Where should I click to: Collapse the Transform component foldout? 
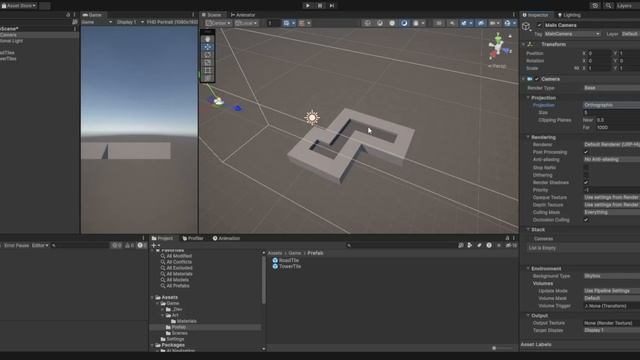523,44
